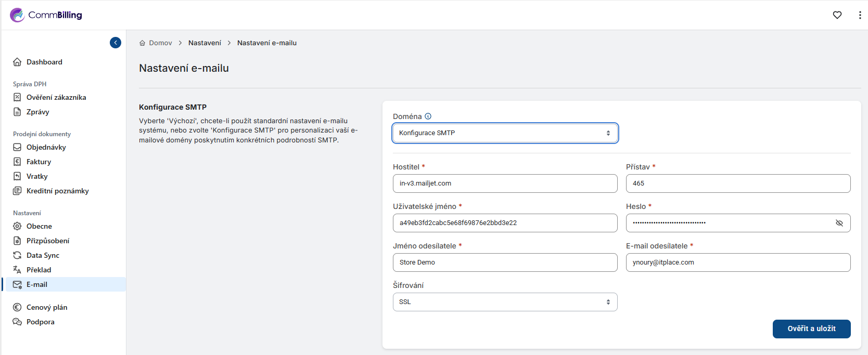868x355 pixels.
Task: Open the three-dot options menu
Action: (860, 15)
